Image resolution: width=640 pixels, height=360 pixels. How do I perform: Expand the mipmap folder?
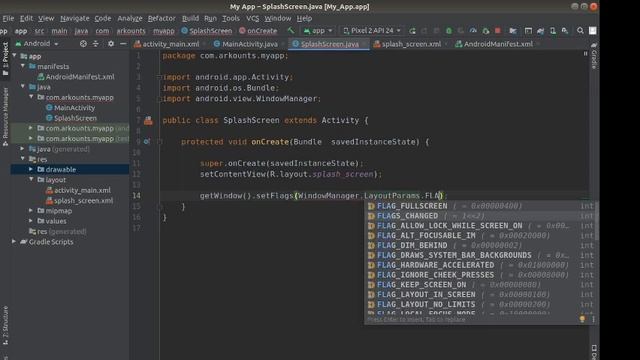[31, 211]
